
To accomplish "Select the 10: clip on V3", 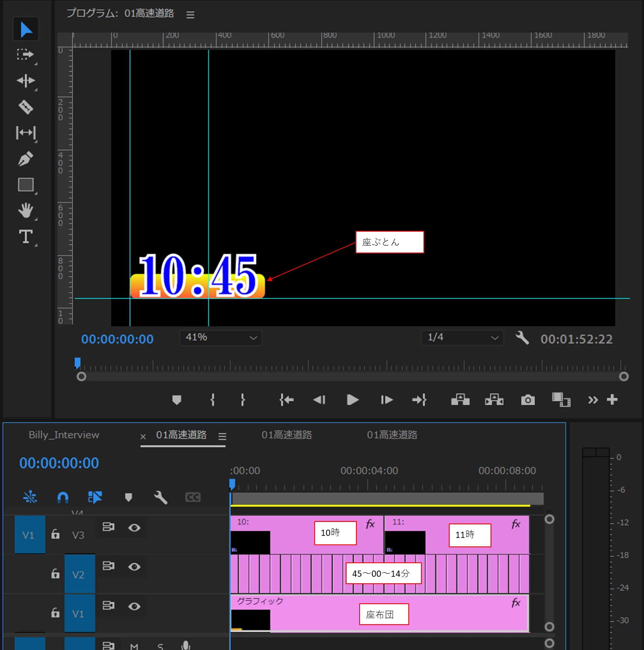I will coord(307,535).
